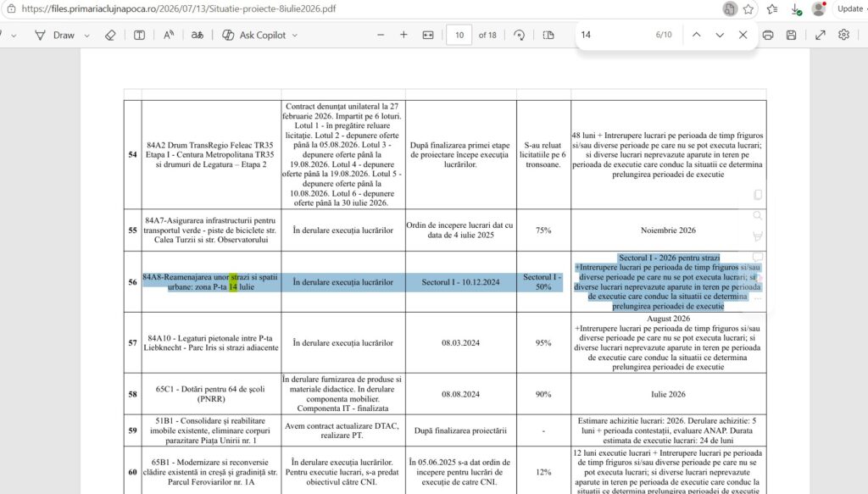The width and height of the screenshot is (868, 494).
Task: Click the Search icon in the selection menu
Action: [x=758, y=216]
